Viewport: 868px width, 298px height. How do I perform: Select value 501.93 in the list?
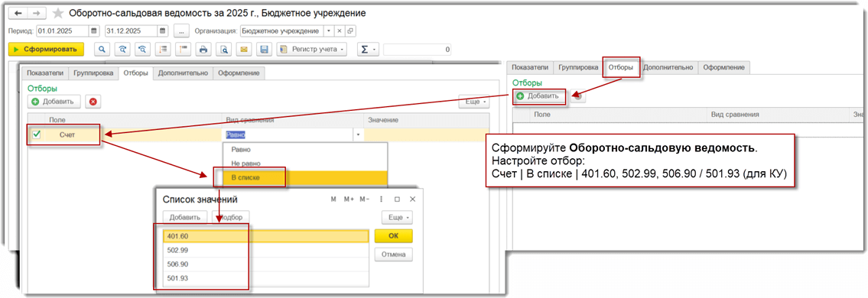pyautogui.click(x=265, y=279)
